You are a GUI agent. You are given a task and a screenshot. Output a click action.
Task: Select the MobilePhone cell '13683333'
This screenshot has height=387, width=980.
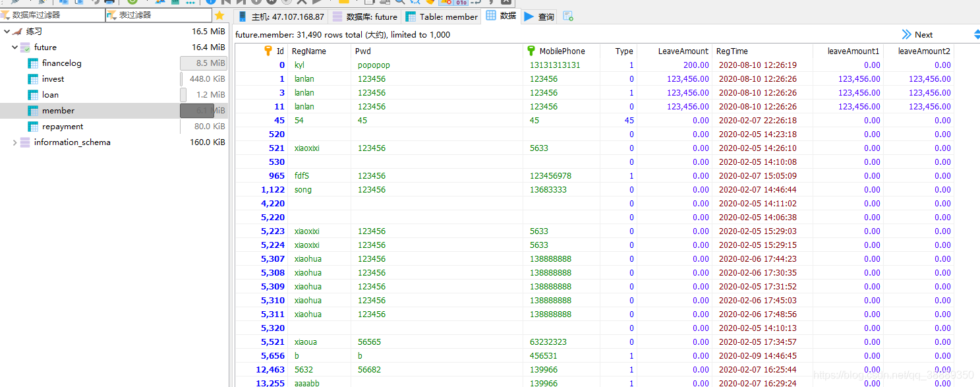[x=548, y=190]
